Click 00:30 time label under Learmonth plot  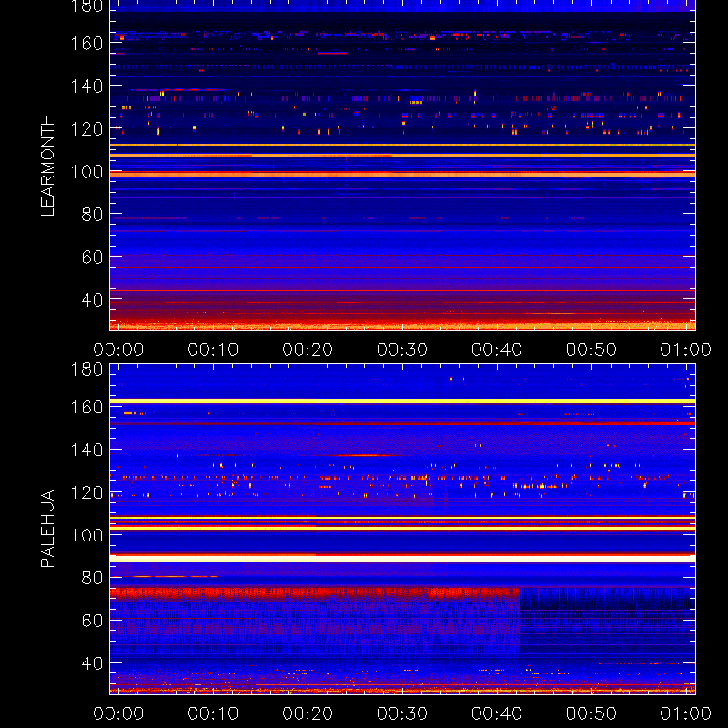pyautogui.click(x=402, y=349)
